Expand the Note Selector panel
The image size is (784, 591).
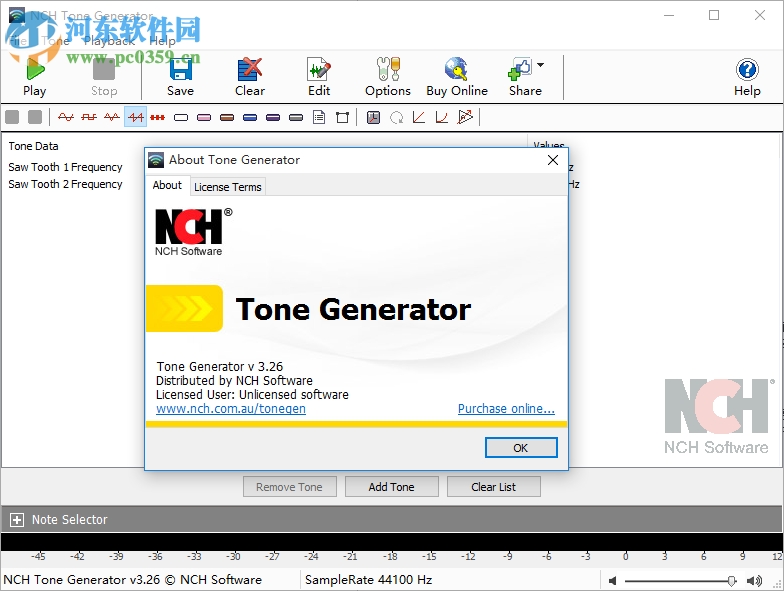point(16,520)
